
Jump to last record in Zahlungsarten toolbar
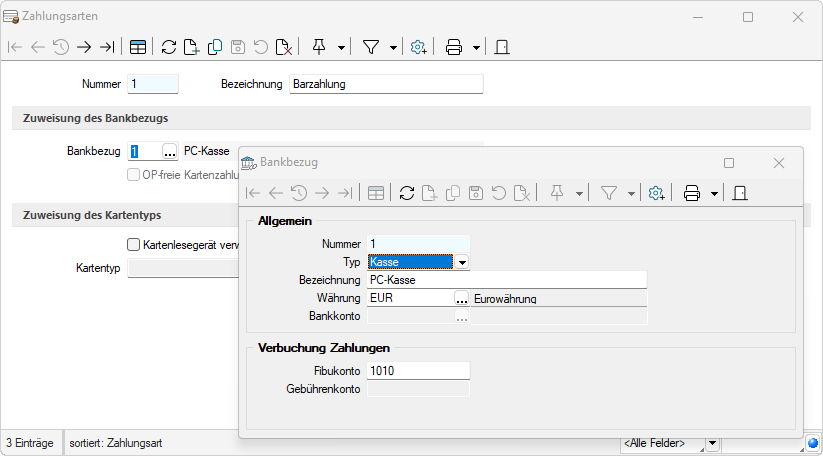[x=107, y=47]
